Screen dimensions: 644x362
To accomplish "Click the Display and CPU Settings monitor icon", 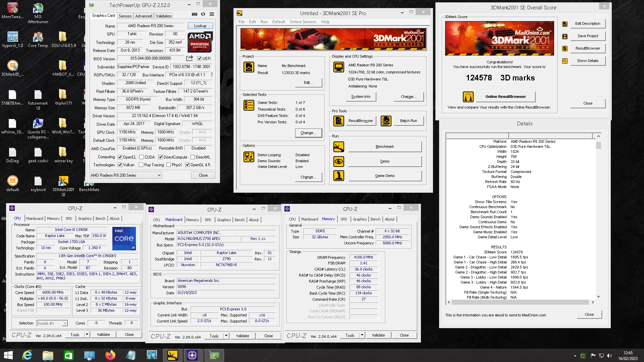I will point(339,67).
